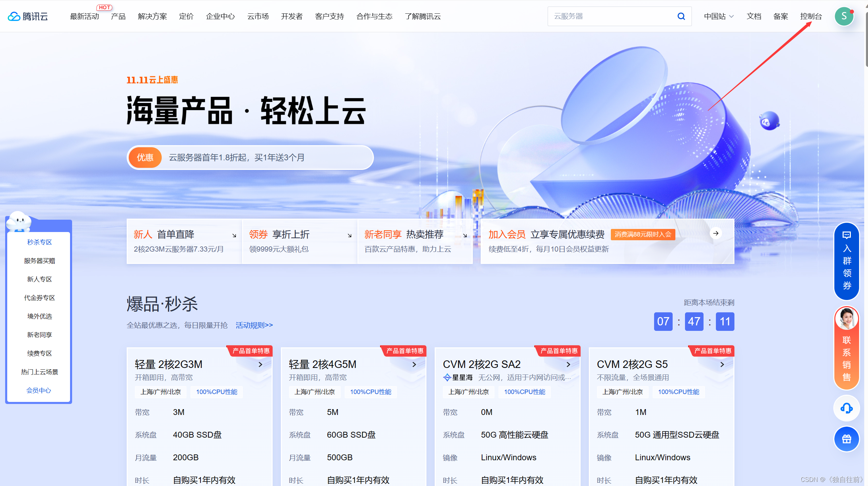Open the 产品 menu
The image size is (868, 486).
tap(118, 16)
